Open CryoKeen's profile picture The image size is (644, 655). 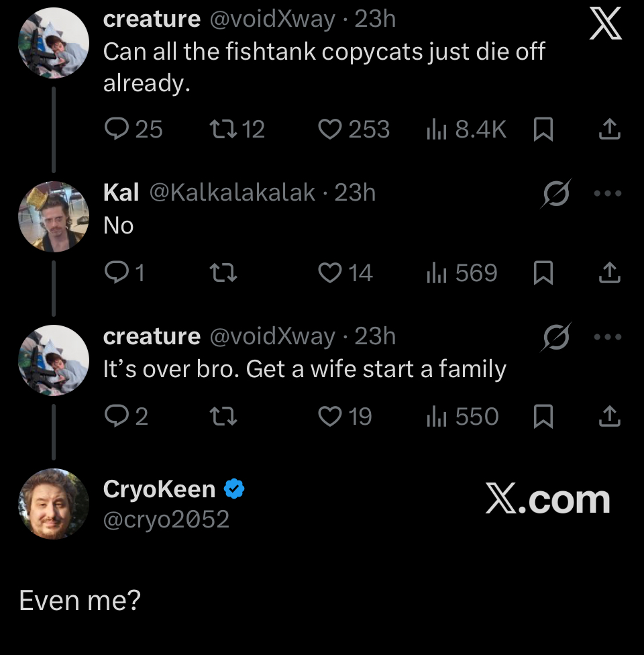coord(54,503)
